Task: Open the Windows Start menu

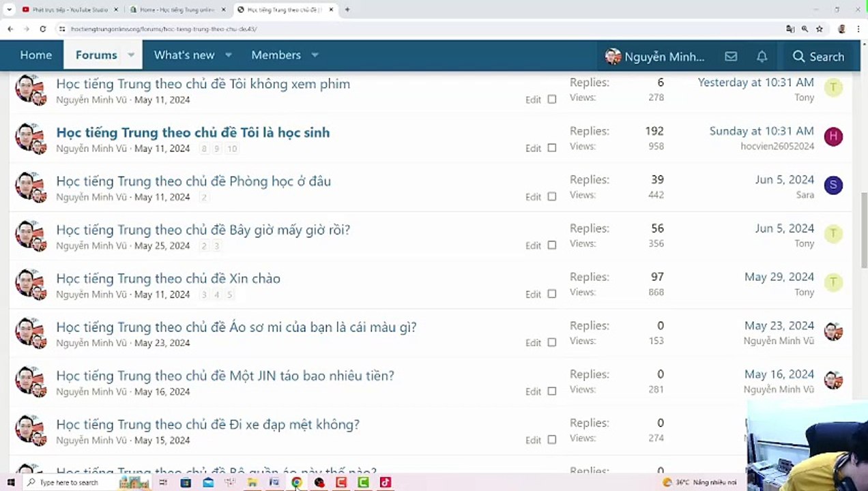Action: point(10,482)
